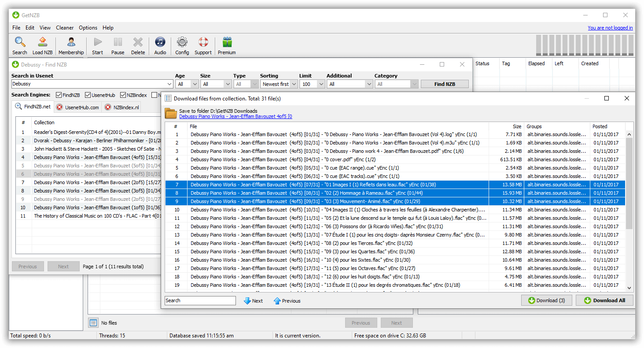Image resolution: width=644 pixels, height=348 pixels.
Task: Click the blue up arrow Previous search icon
Action: coord(277,301)
